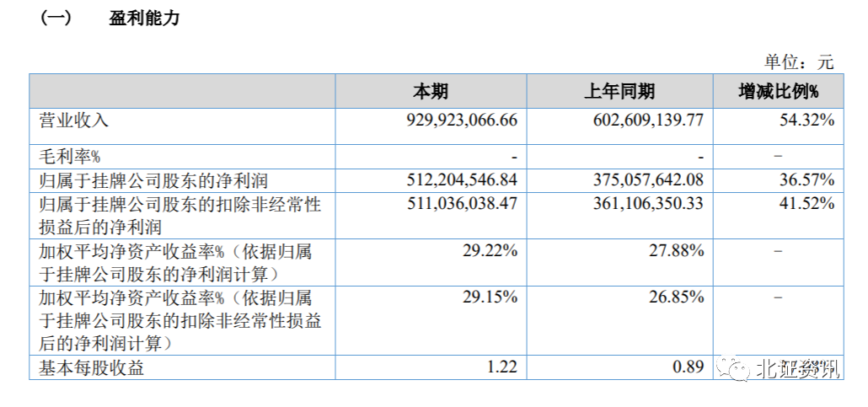868x407 pixels.
Task: Click the 上年同期 column header
Action: click(619, 92)
